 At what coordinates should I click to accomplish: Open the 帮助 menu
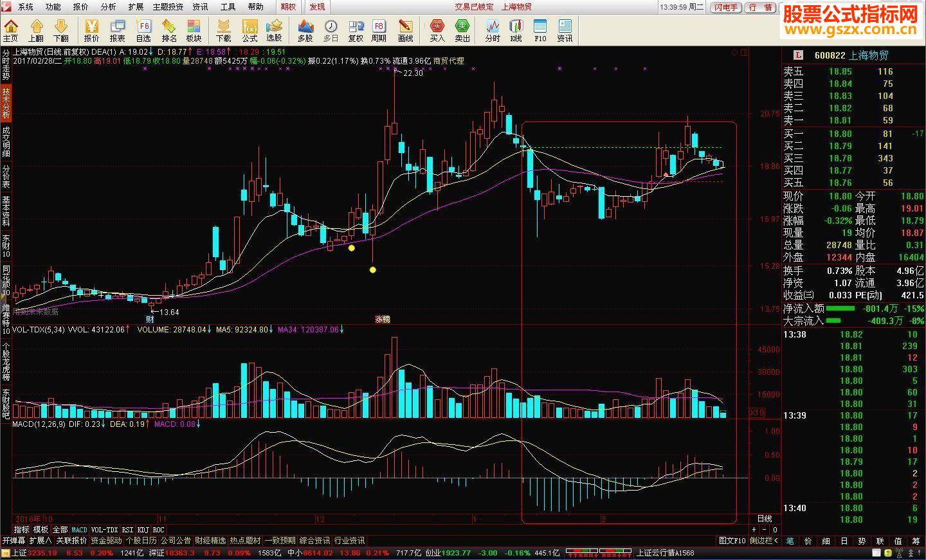[x=255, y=7]
